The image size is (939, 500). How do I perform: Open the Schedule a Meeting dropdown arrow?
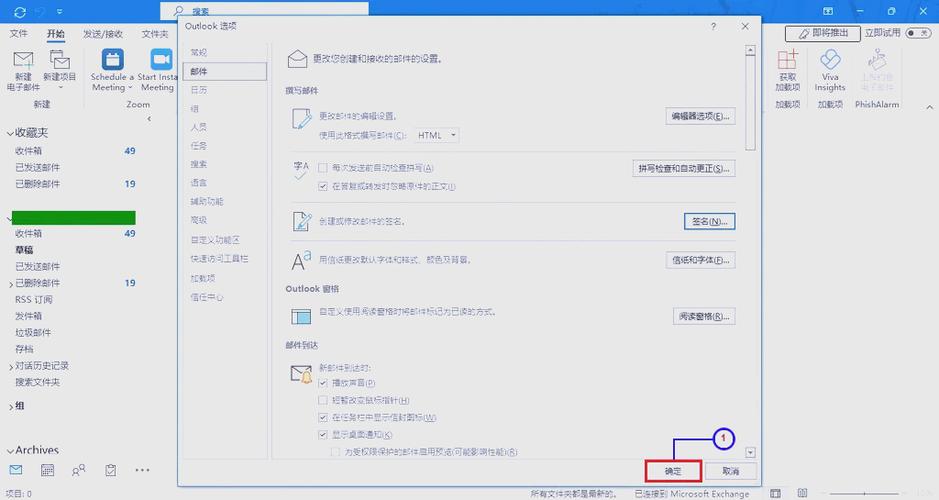130,87
